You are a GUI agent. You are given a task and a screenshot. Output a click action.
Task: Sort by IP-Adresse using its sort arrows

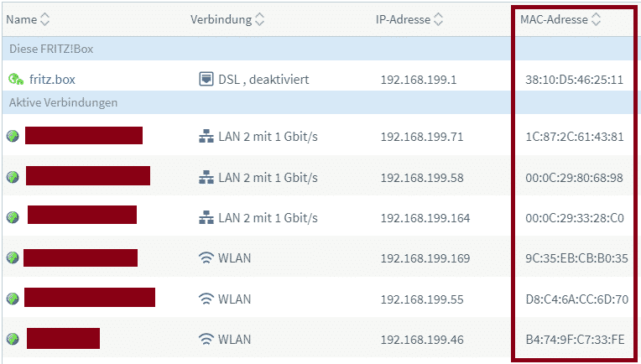tap(438, 19)
